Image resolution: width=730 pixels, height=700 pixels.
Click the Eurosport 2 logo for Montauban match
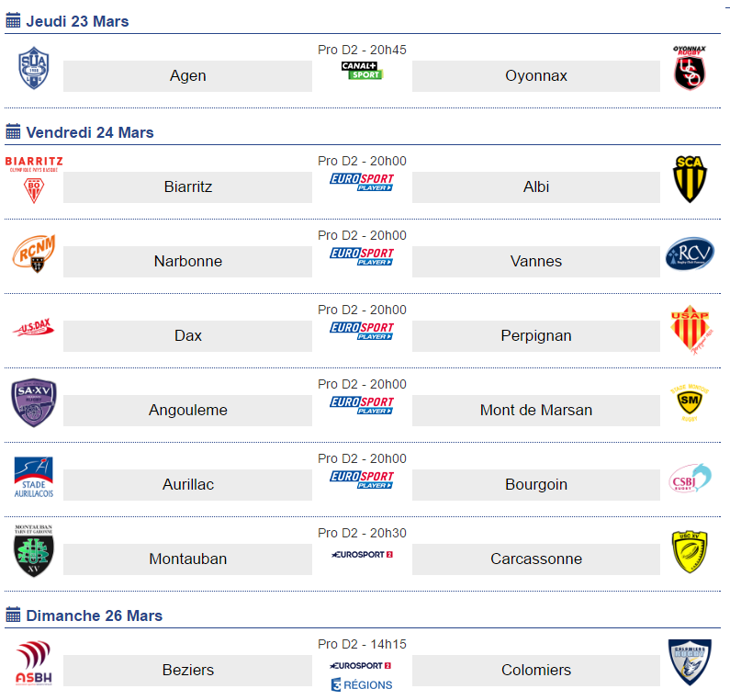coord(362,555)
